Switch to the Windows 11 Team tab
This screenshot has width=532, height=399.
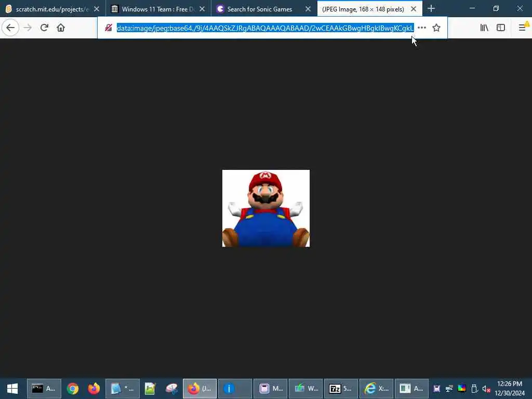pyautogui.click(x=153, y=9)
